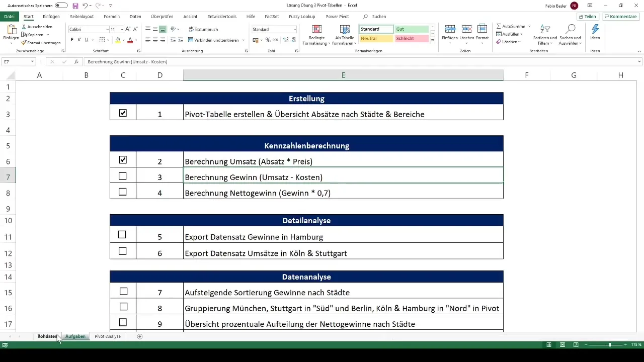
Task: Check the box for task 4
Action: (123, 192)
